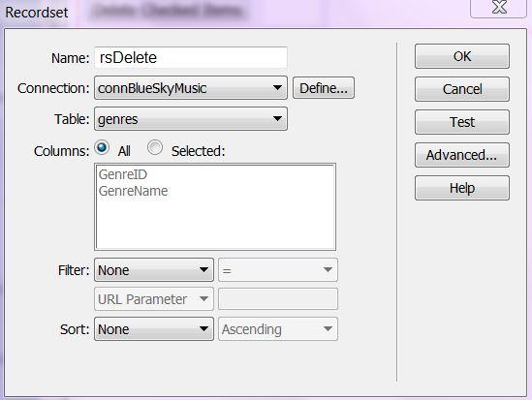Open the Filter dropdown set to None

point(154,270)
